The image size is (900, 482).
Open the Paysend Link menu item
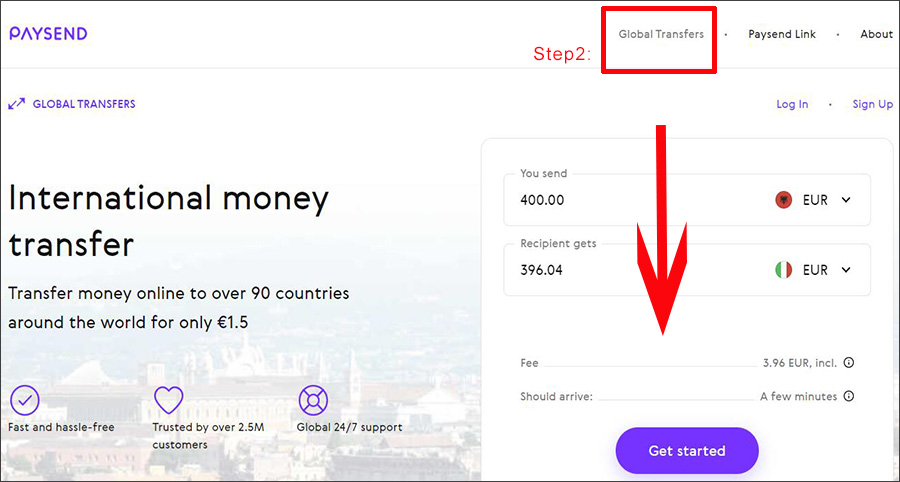click(782, 34)
